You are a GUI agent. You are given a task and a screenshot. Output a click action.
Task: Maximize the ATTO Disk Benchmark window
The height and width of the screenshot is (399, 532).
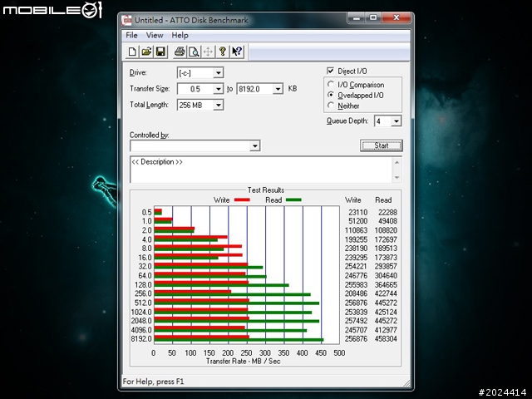pyautogui.click(x=373, y=17)
